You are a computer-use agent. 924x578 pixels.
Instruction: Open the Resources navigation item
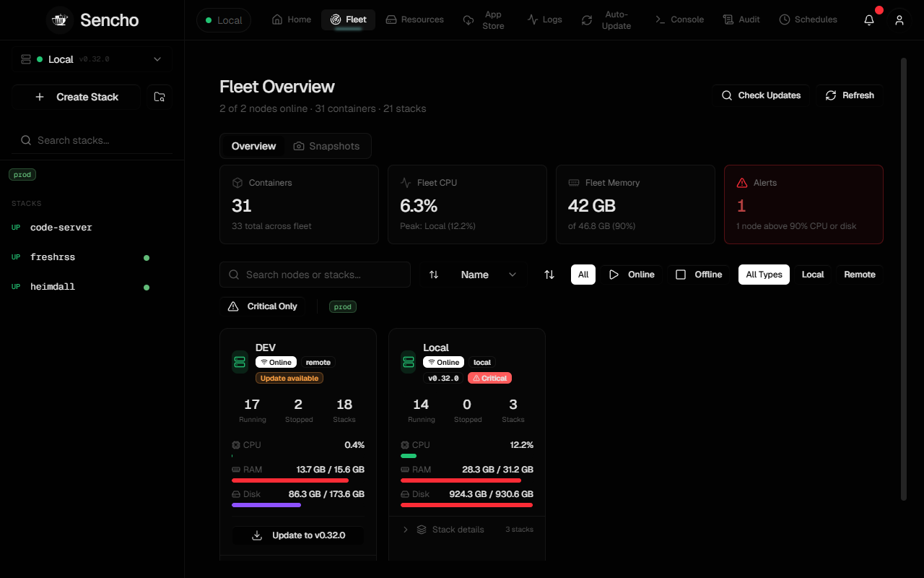point(415,20)
